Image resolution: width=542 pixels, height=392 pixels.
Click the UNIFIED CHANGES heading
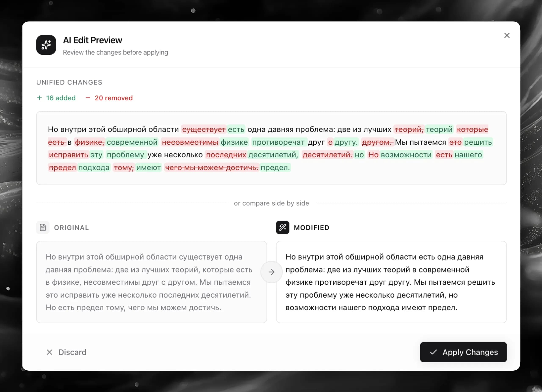tap(69, 82)
